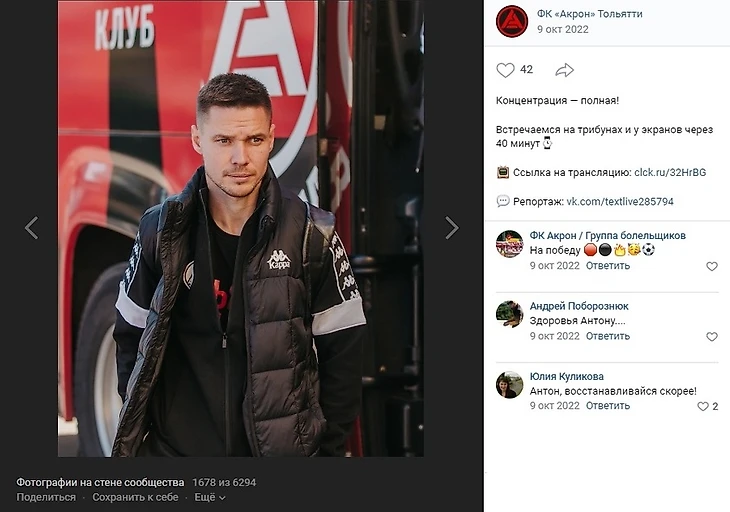Open the report link vk.com/textlive285794
This screenshot has width=730, height=512.
(x=620, y=202)
